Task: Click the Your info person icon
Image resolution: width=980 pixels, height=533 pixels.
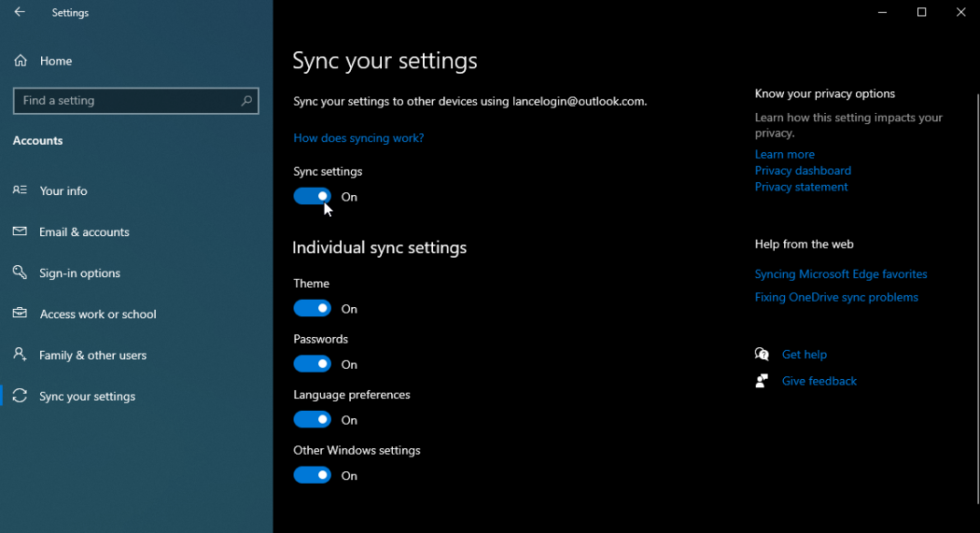Action: tap(20, 190)
